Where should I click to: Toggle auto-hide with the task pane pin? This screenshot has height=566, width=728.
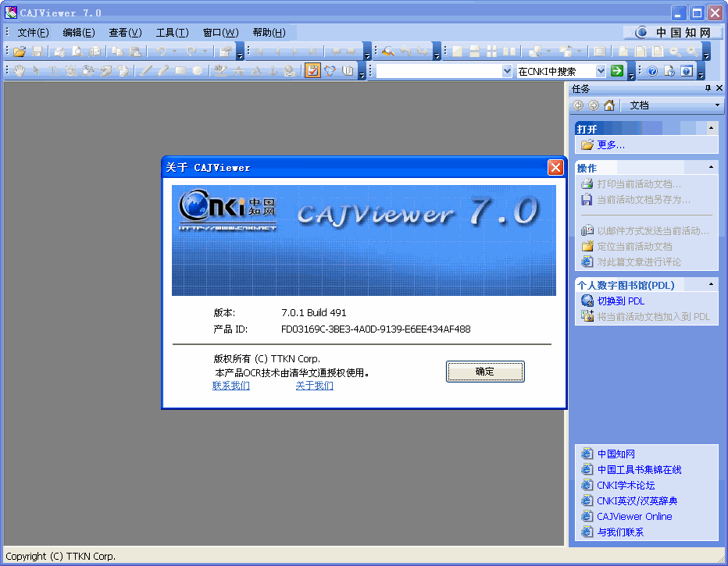(x=708, y=87)
